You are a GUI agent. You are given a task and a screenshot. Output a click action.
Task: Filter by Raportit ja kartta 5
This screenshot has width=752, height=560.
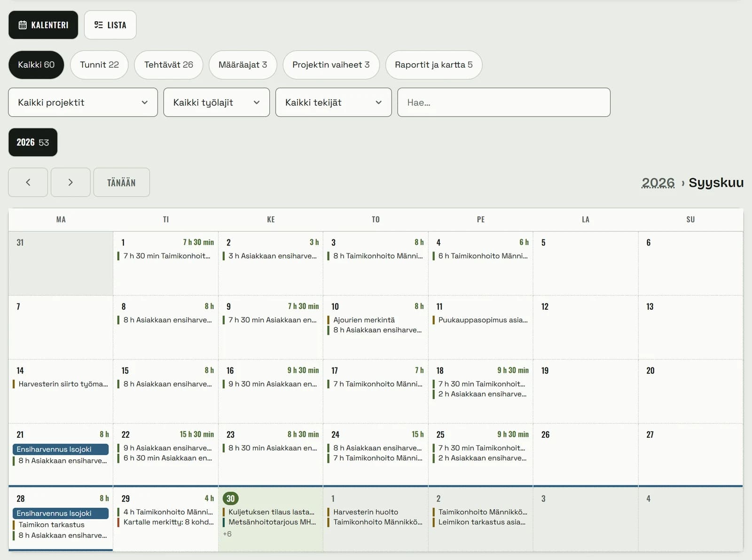[x=433, y=65]
